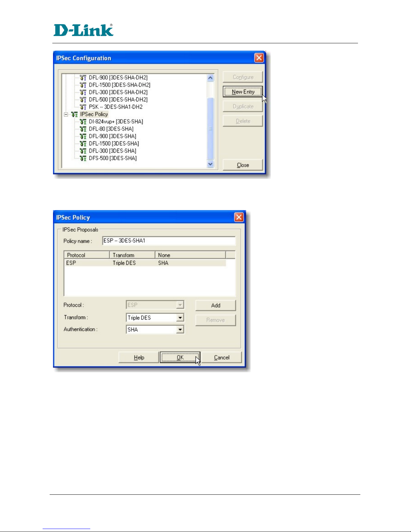Select DFL-900 [3DES-SHA-DH2] tree entry

[118, 78]
